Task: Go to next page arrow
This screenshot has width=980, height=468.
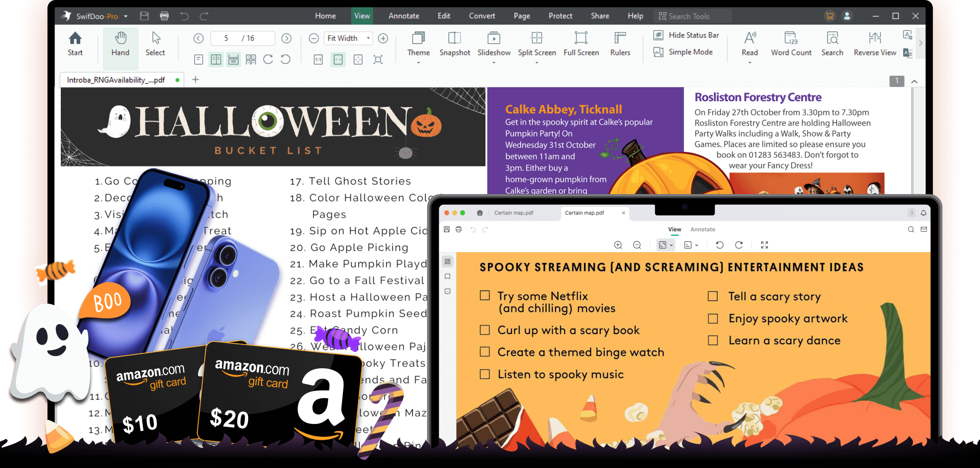Action: click(x=286, y=38)
